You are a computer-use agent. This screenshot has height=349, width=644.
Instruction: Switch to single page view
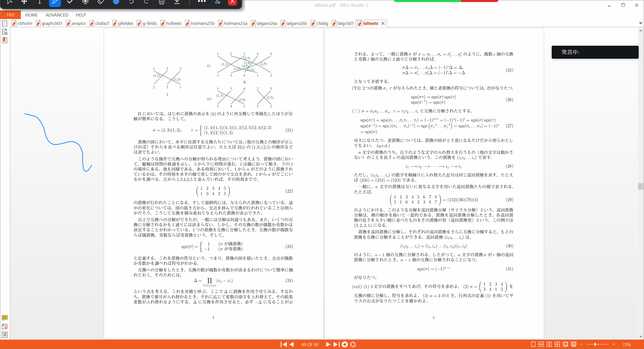tap(533, 344)
